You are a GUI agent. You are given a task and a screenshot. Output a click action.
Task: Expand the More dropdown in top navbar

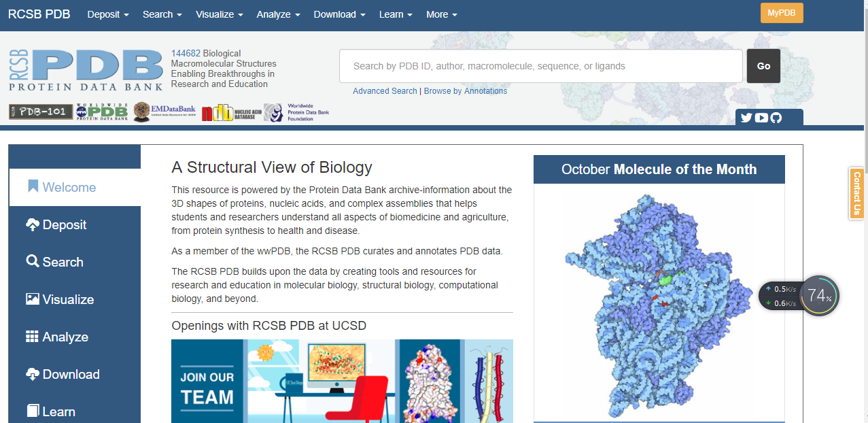pyautogui.click(x=442, y=14)
